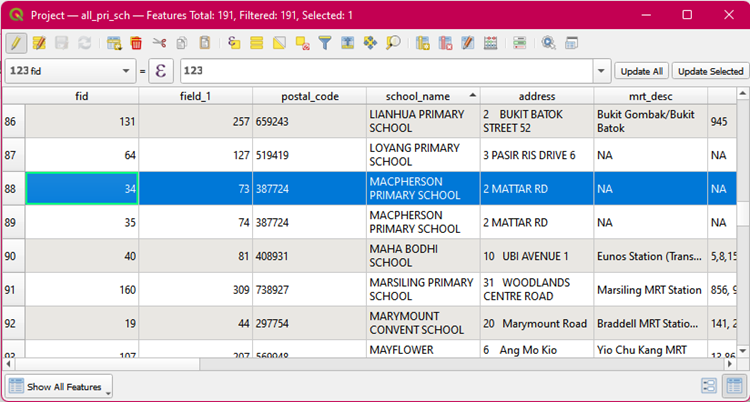The image size is (750, 402).
Task: Click the filter funnel icon
Action: [x=325, y=43]
